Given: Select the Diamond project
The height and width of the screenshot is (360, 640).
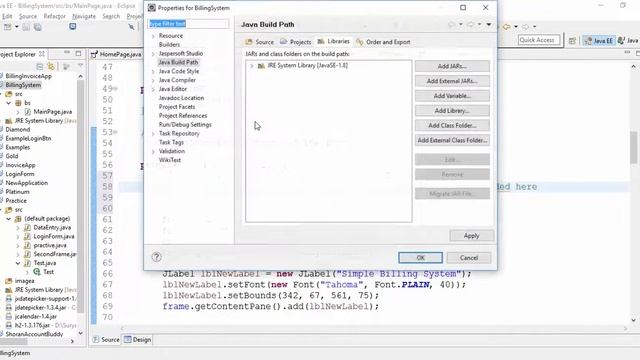Looking at the screenshot, I should pyautogui.click(x=18, y=129).
